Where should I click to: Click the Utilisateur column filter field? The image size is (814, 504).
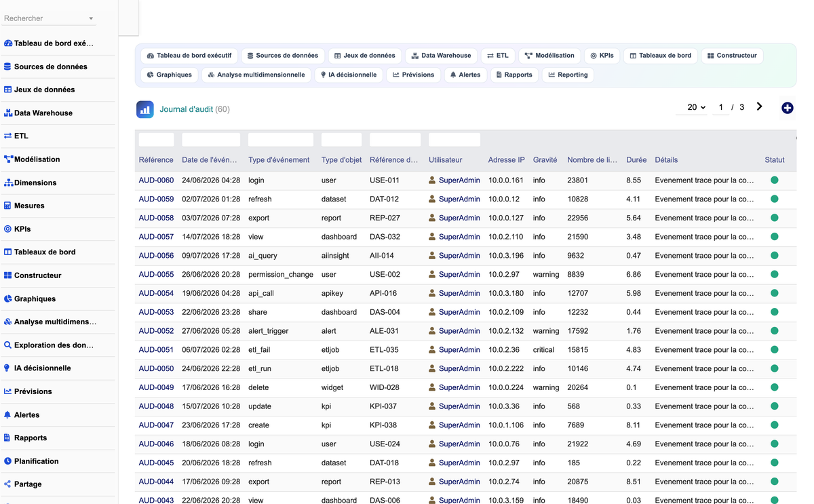click(x=454, y=140)
